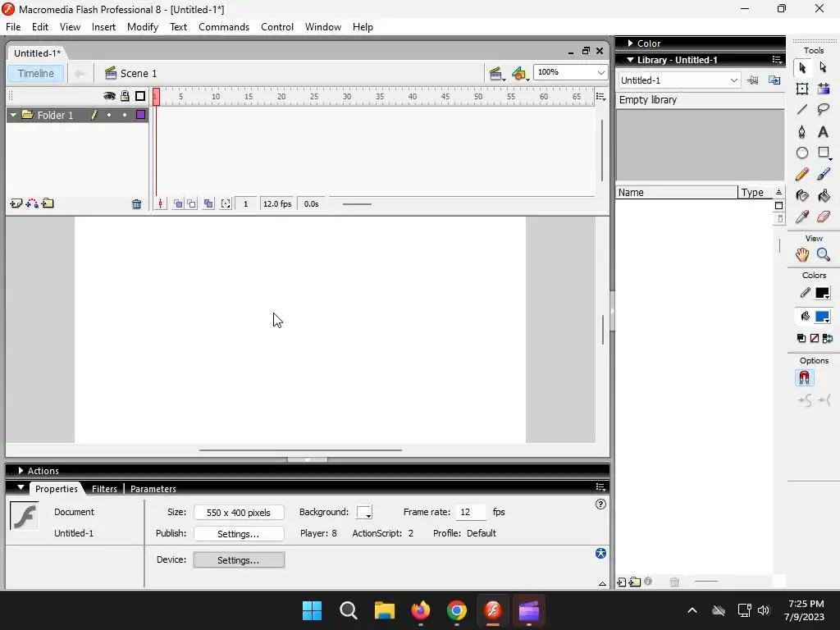Click the Swap Colors icon
This screenshot has width=840, height=630.
pyautogui.click(x=828, y=338)
